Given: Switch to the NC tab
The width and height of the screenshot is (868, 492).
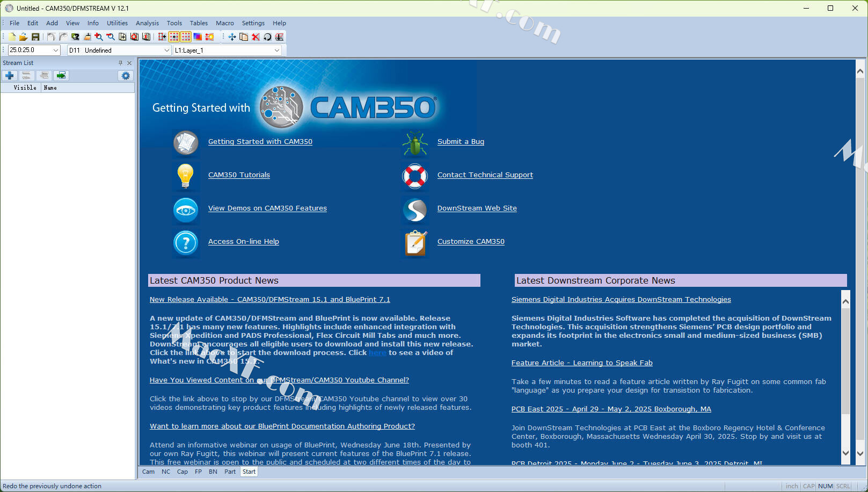Looking at the screenshot, I should 166,472.
